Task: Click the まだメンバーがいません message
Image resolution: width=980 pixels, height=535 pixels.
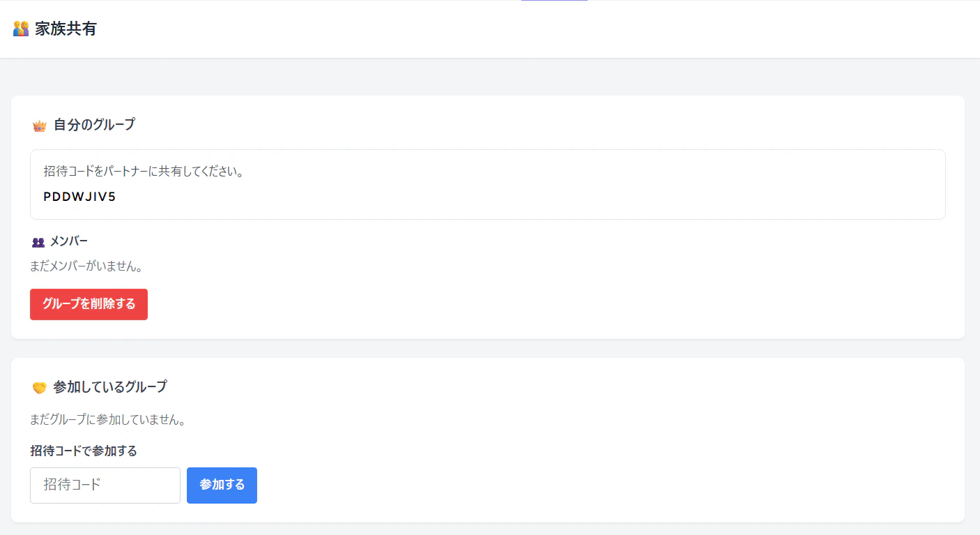Action: coord(86,266)
